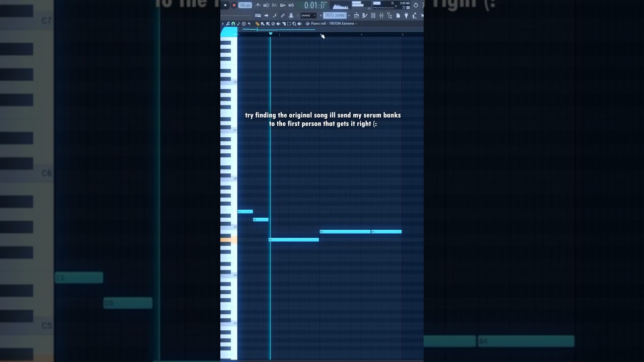Viewport: 644px width, 362px height.
Task: Start recording with the red record button
Action: (234, 5)
